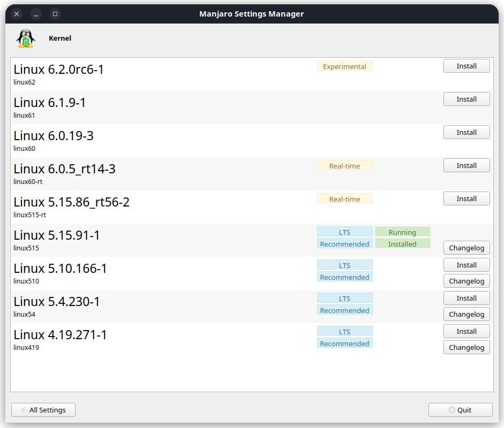Click the linux510 package name
504x428 pixels.
click(26, 281)
